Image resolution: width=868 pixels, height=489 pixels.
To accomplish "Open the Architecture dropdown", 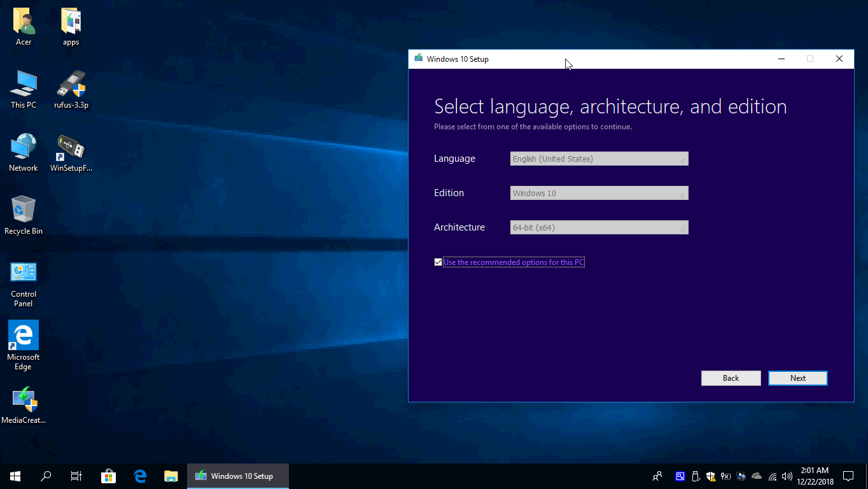I will 599,228.
